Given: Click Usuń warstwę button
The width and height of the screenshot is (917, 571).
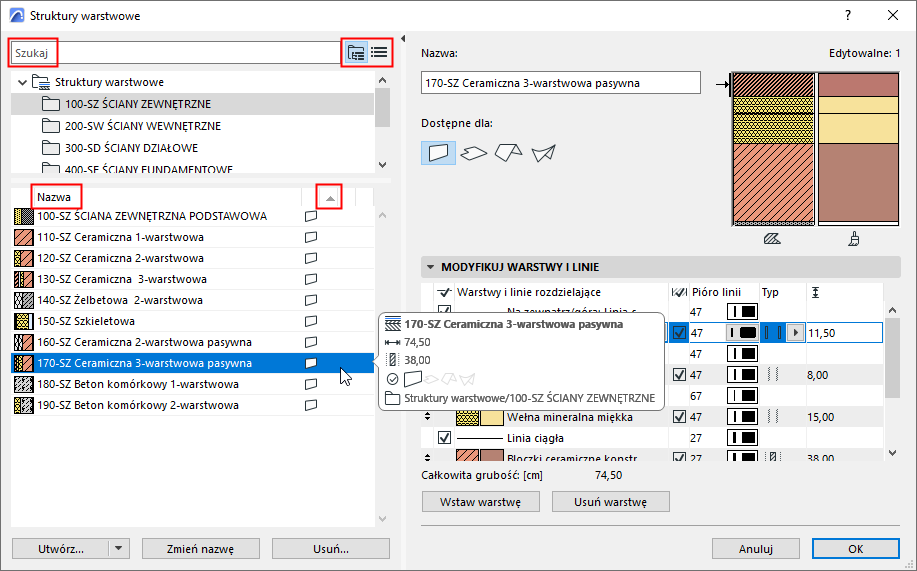Looking at the screenshot, I should (x=611, y=502).
